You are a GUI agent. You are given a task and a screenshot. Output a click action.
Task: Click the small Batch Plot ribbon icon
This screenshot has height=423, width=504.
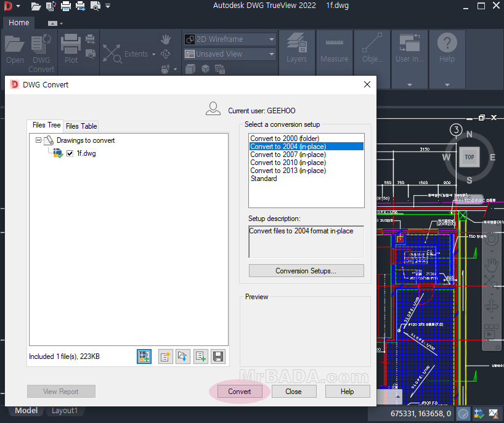coord(91,39)
